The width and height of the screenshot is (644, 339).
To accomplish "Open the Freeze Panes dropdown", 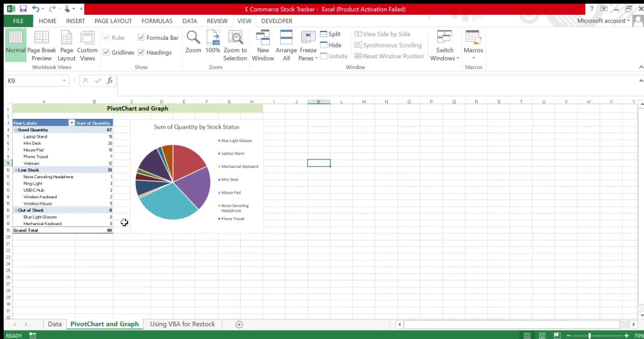I will coord(308,45).
